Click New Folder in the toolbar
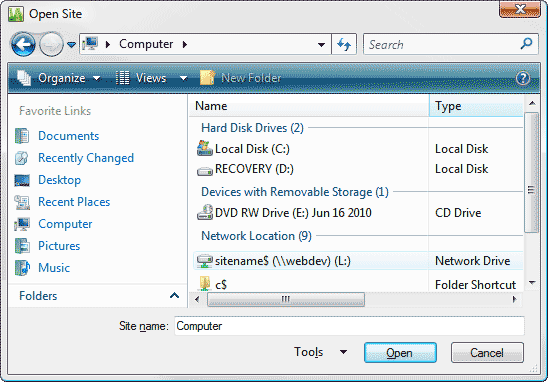 [x=240, y=78]
